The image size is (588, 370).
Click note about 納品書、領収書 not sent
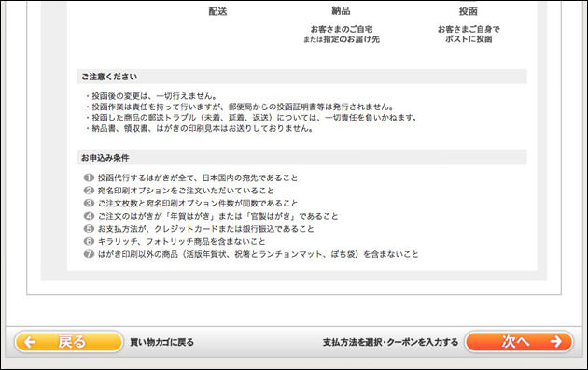click(199, 129)
